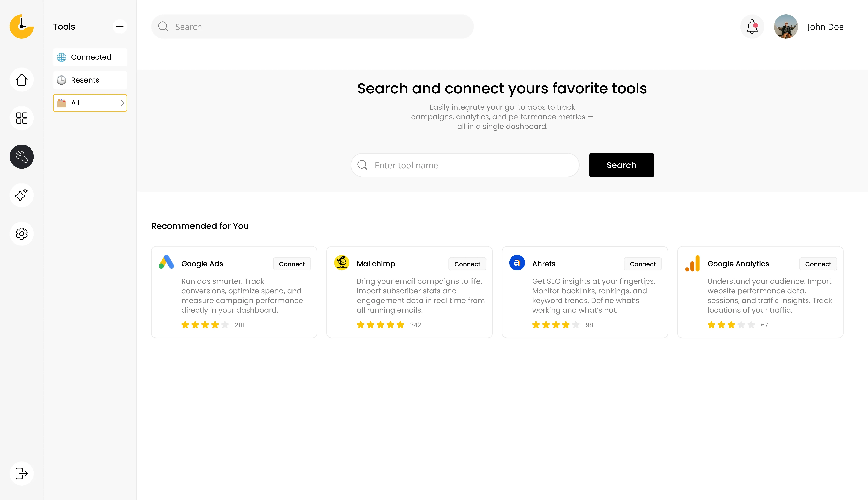Connect Google Analytics

pyautogui.click(x=818, y=264)
